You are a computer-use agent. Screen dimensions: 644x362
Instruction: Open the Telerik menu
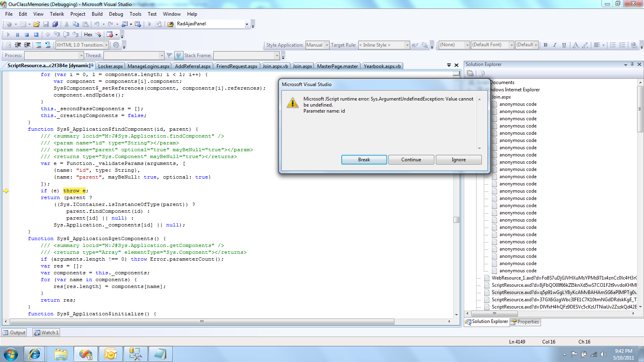click(x=57, y=14)
